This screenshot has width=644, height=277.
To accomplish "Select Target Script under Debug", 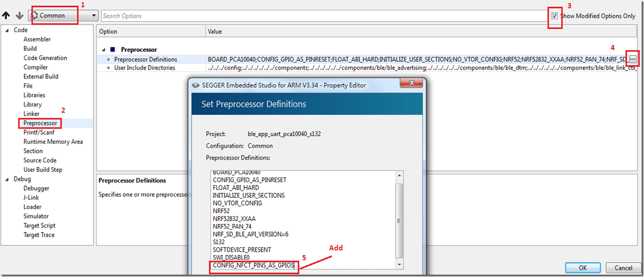I will pyautogui.click(x=39, y=226).
